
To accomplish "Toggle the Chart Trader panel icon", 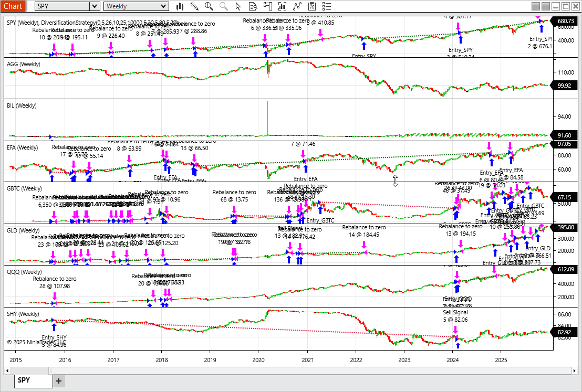I will [x=268, y=6].
